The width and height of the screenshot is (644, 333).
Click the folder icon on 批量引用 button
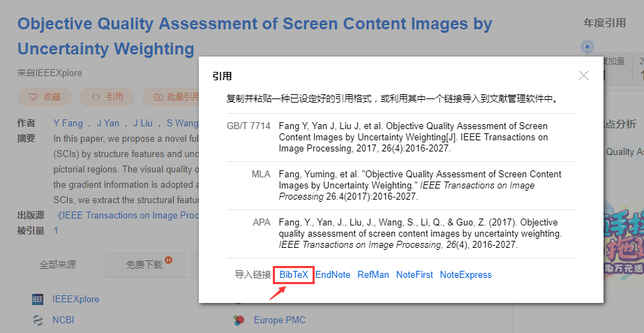(x=158, y=97)
